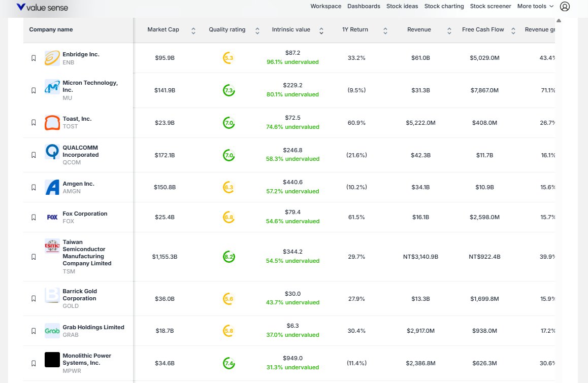
Task: Open Stock ideas page
Action: point(402,7)
